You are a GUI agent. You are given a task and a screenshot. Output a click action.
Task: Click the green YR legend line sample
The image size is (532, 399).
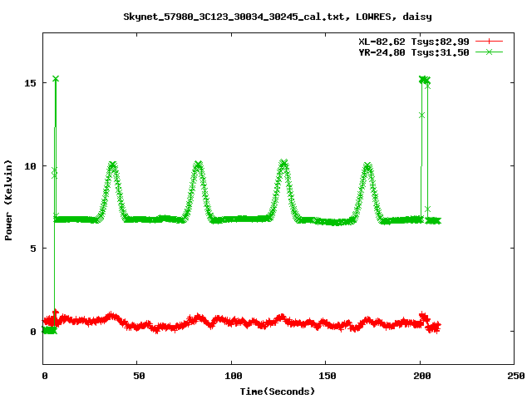click(489, 52)
